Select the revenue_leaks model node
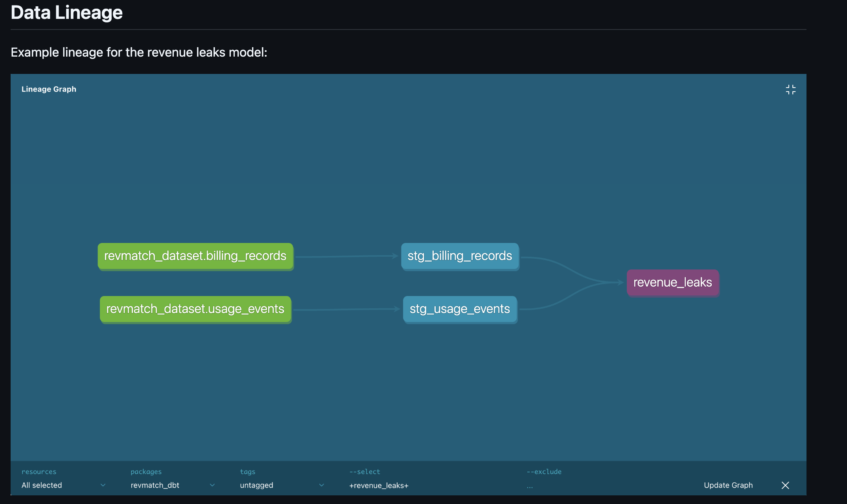This screenshot has width=847, height=504. 672,282
